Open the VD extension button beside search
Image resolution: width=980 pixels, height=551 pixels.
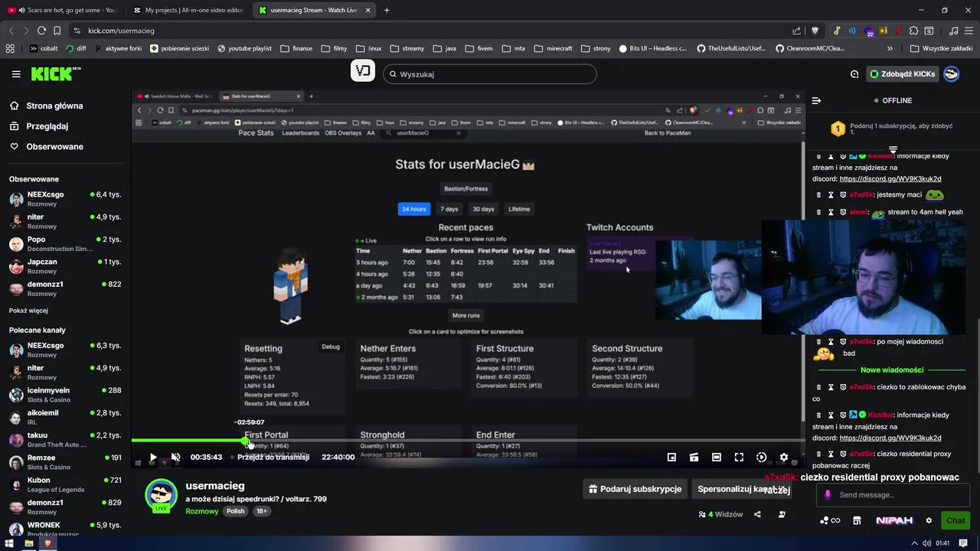363,71
